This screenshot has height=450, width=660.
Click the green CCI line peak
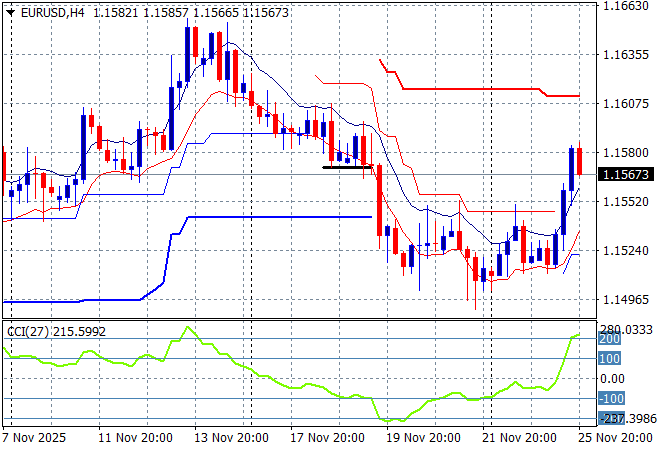pos(186,327)
